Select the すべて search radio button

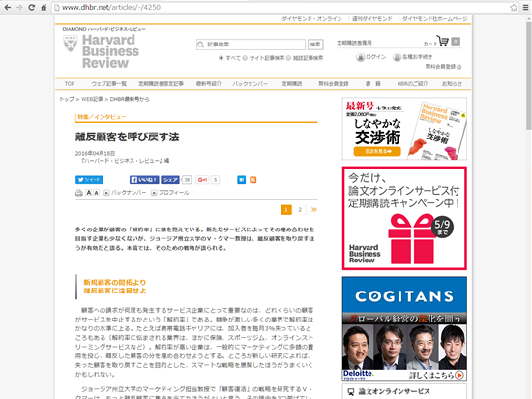tap(221, 58)
